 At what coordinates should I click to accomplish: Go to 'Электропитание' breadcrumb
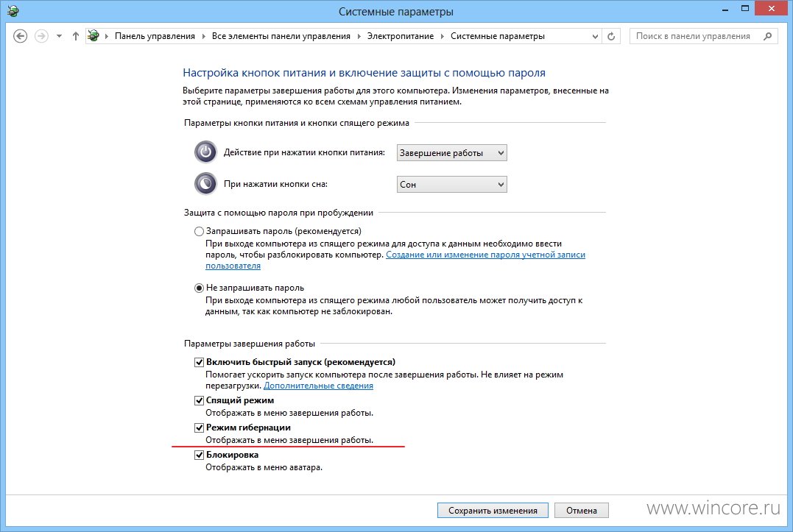401,36
